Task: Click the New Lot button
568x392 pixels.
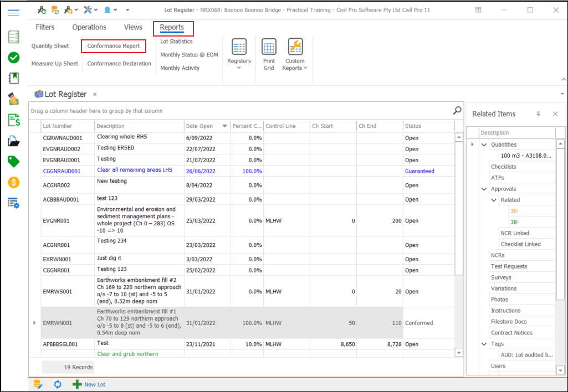Action: (89, 384)
